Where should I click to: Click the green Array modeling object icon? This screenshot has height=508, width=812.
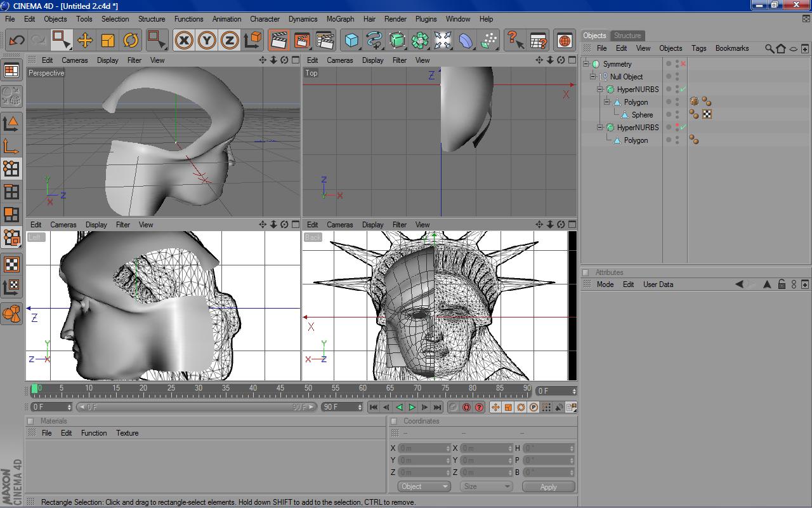pos(420,41)
